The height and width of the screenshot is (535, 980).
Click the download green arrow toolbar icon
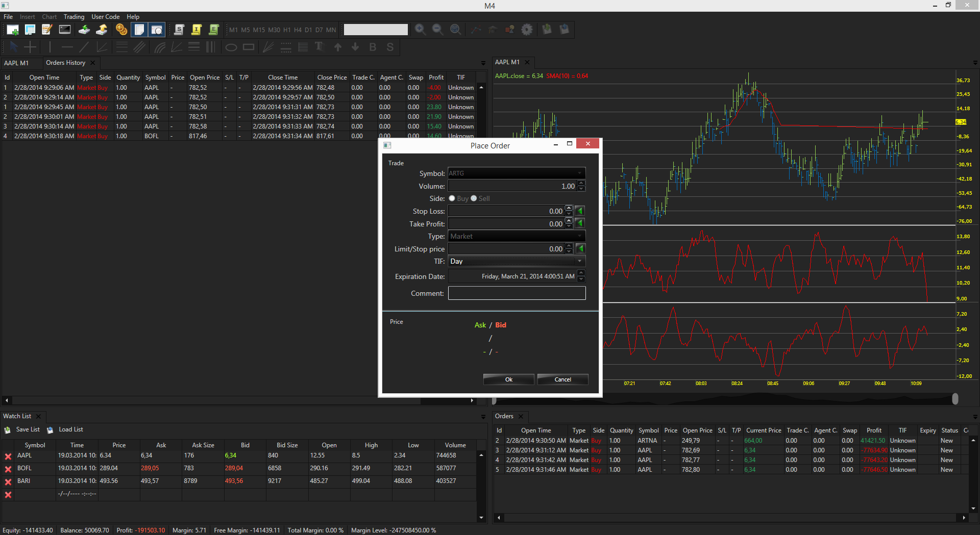point(84,30)
